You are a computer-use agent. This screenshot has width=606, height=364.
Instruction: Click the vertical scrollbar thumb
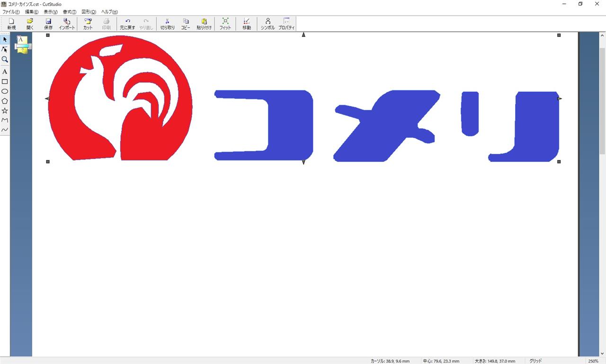tap(602, 101)
